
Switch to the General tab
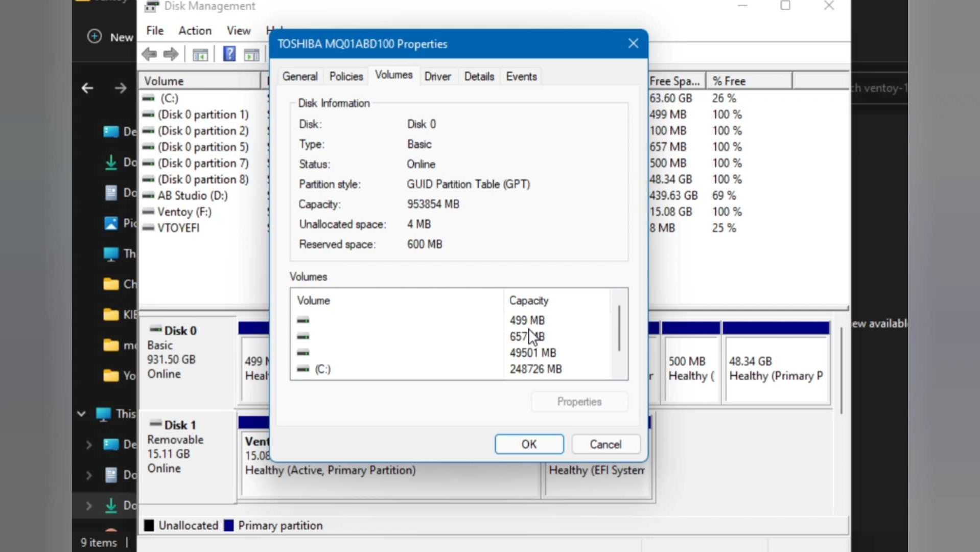300,76
